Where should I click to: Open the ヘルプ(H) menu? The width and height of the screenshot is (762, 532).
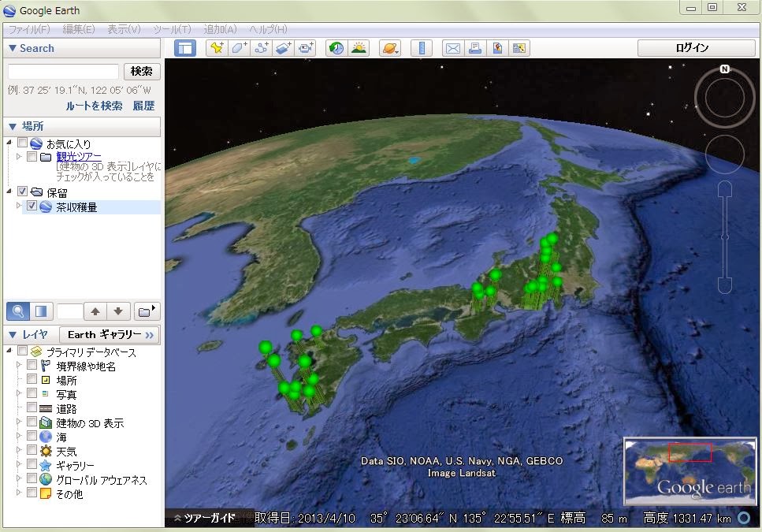pyautogui.click(x=268, y=29)
